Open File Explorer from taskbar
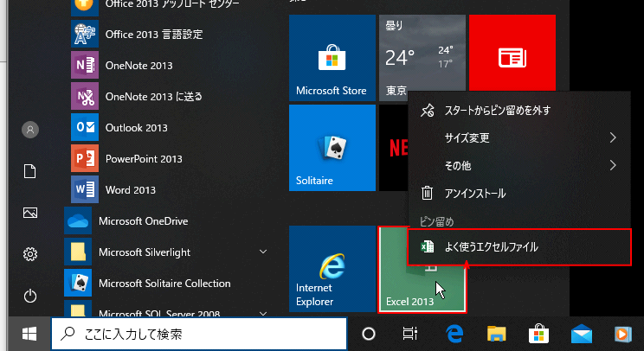The width and height of the screenshot is (644, 351). (x=497, y=334)
